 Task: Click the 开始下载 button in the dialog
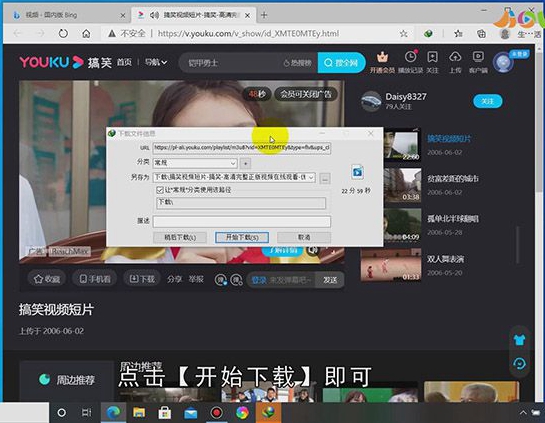pyautogui.click(x=242, y=237)
